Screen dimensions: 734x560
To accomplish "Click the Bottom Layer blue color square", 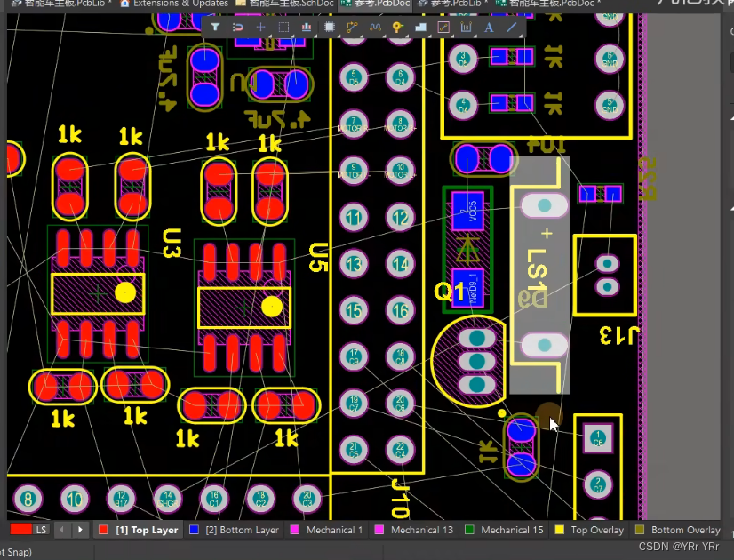I will pyautogui.click(x=194, y=530).
